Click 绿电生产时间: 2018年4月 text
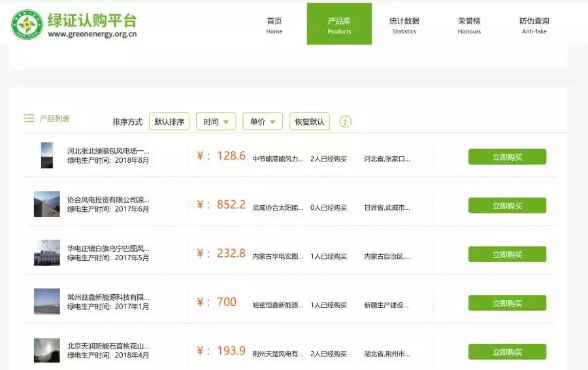 (x=108, y=356)
